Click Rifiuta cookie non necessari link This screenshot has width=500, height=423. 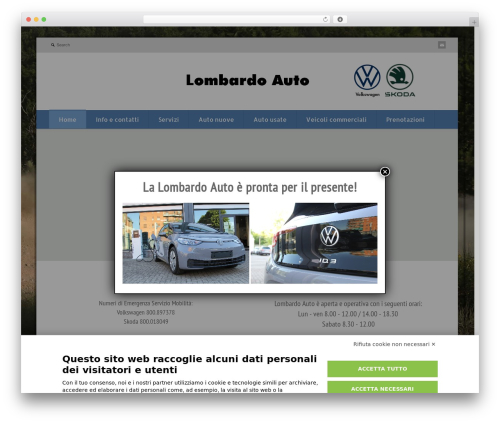[394, 344]
